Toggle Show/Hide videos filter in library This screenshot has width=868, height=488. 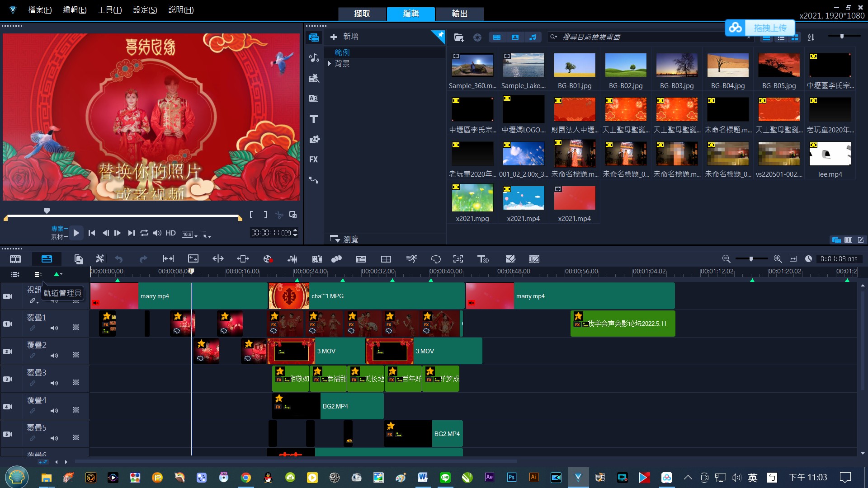pyautogui.click(x=497, y=38)
